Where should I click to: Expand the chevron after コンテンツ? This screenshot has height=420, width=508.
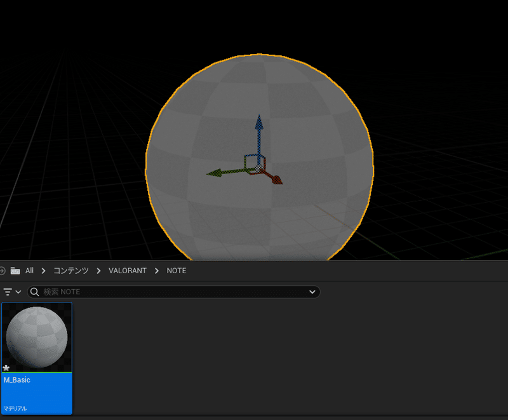[98, 271]
